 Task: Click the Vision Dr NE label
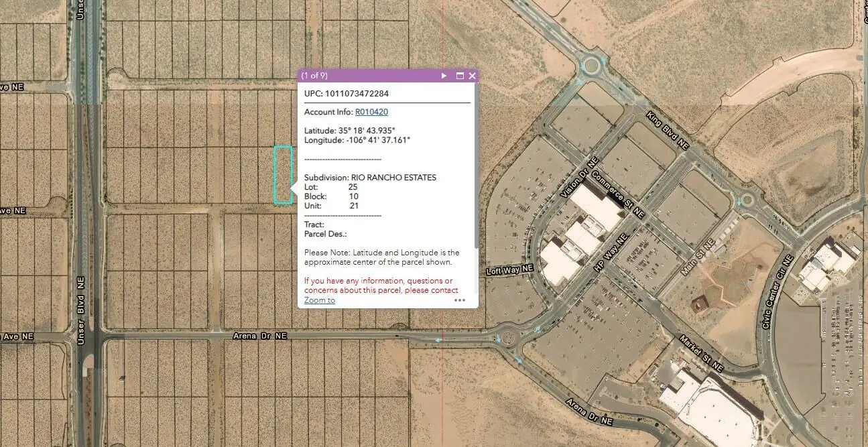coord(578,178)
